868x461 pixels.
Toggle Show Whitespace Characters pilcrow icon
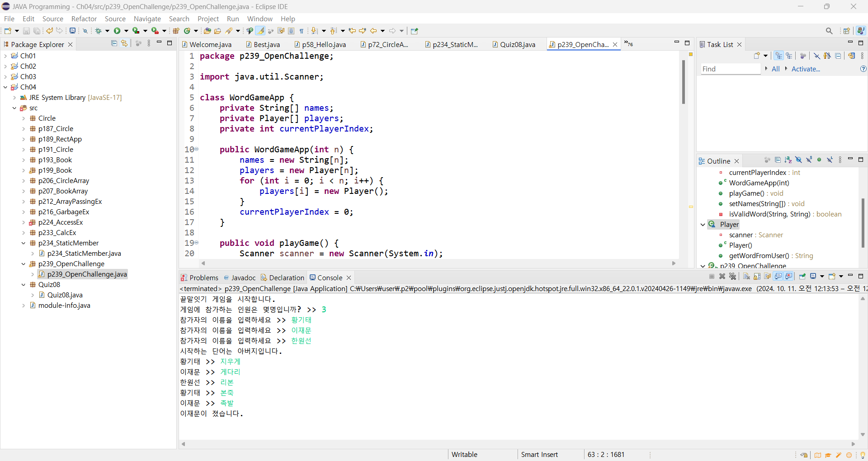click(x=302, y=31)
